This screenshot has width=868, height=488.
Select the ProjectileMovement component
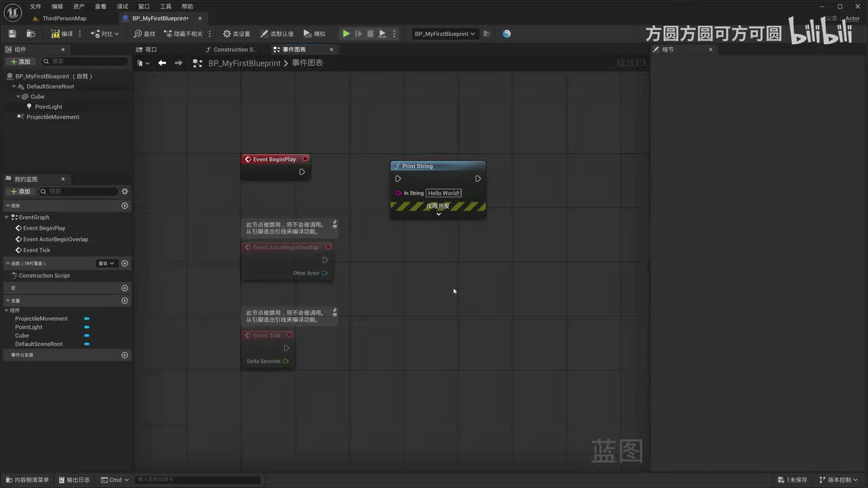(52, 117)
